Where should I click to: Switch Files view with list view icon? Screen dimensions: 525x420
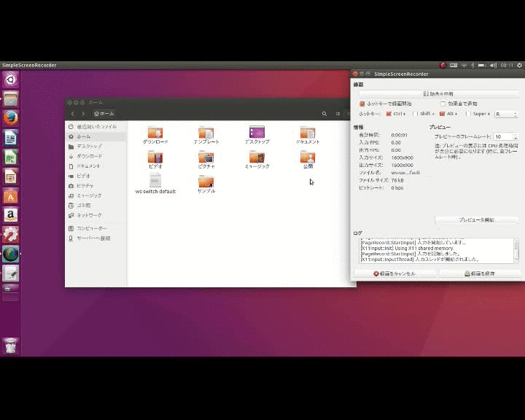coord(338,114)
